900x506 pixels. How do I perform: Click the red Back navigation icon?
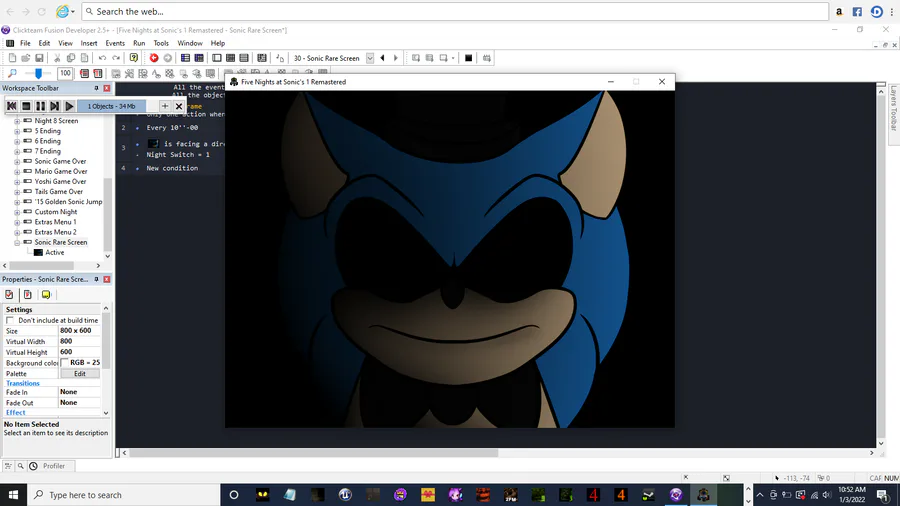click(x=154, y=58)
